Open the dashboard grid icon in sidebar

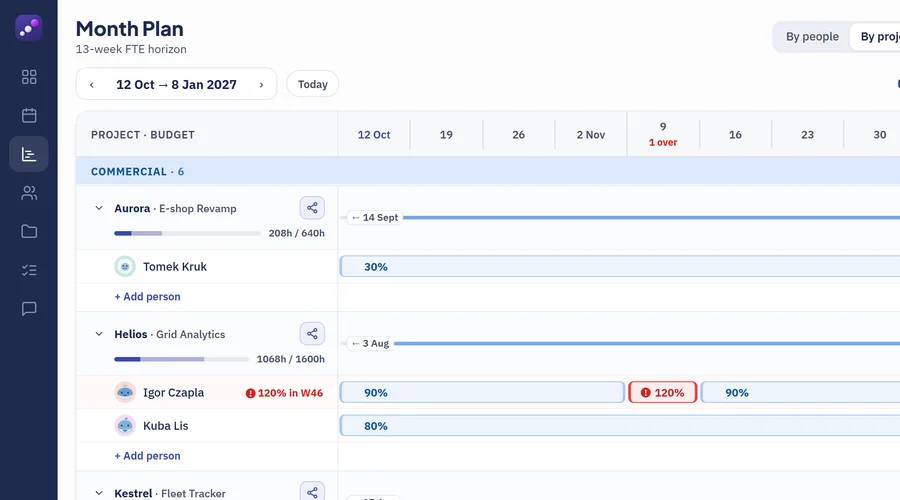(x=29, y=77)
